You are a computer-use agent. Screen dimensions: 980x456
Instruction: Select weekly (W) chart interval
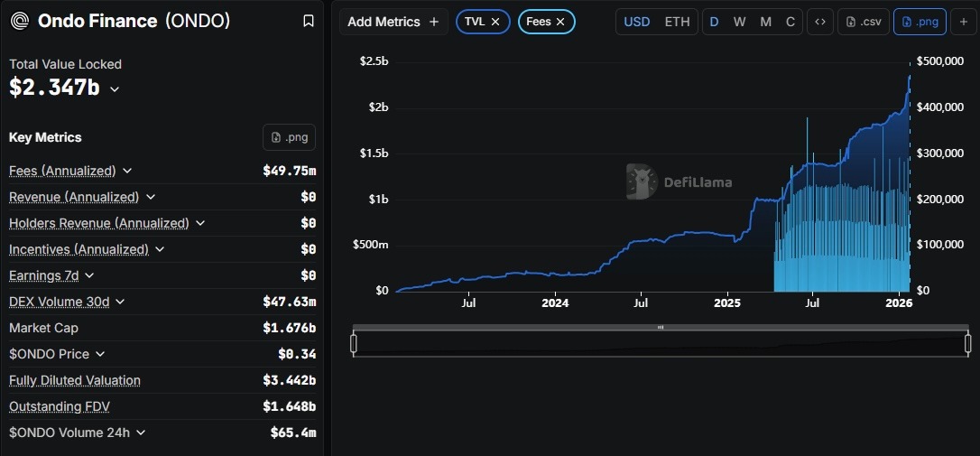coord(739,22)
